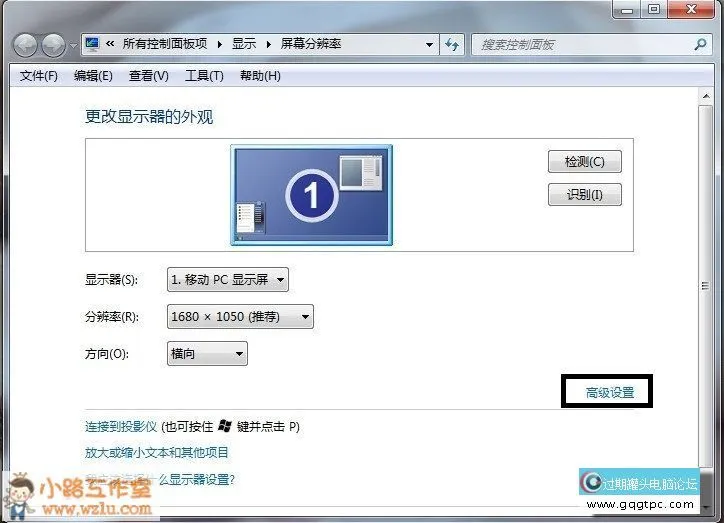Go back with the Back arrow button
The width and height of the screenshot is (724, 523).
coord(25,45)
